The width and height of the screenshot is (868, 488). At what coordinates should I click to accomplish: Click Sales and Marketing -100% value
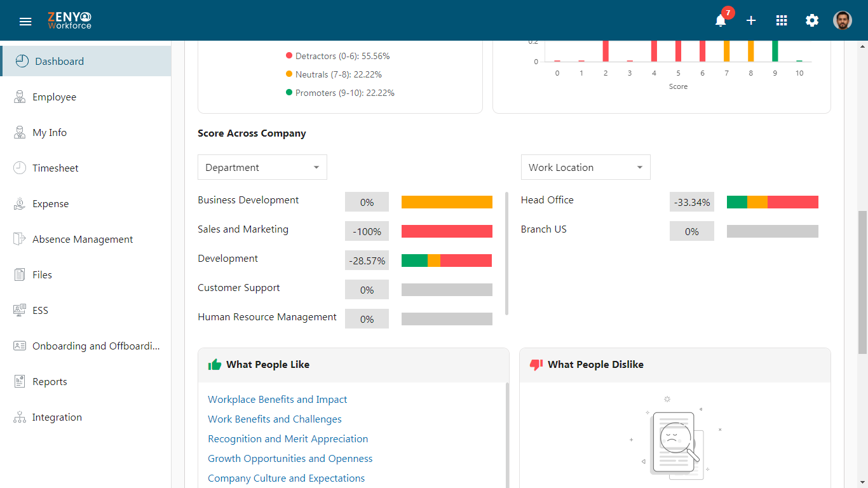point(367,231)
